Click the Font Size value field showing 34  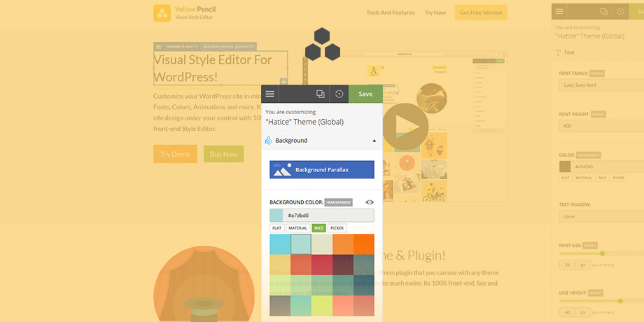point(567,265)
